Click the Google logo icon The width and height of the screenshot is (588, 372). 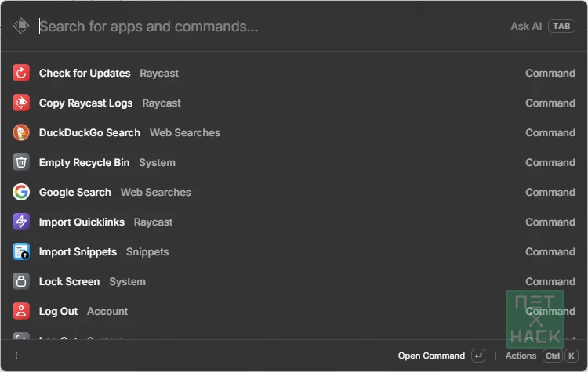21,192
